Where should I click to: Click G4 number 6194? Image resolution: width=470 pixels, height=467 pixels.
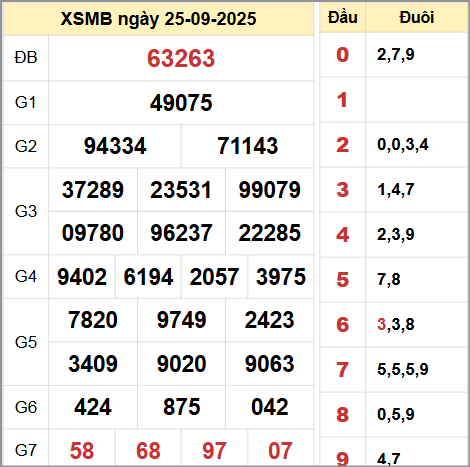[148, 277]
